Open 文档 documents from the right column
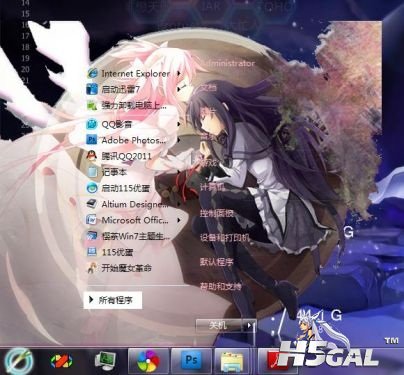This screenshot has width=404, height=375. (x=209, y=88)
